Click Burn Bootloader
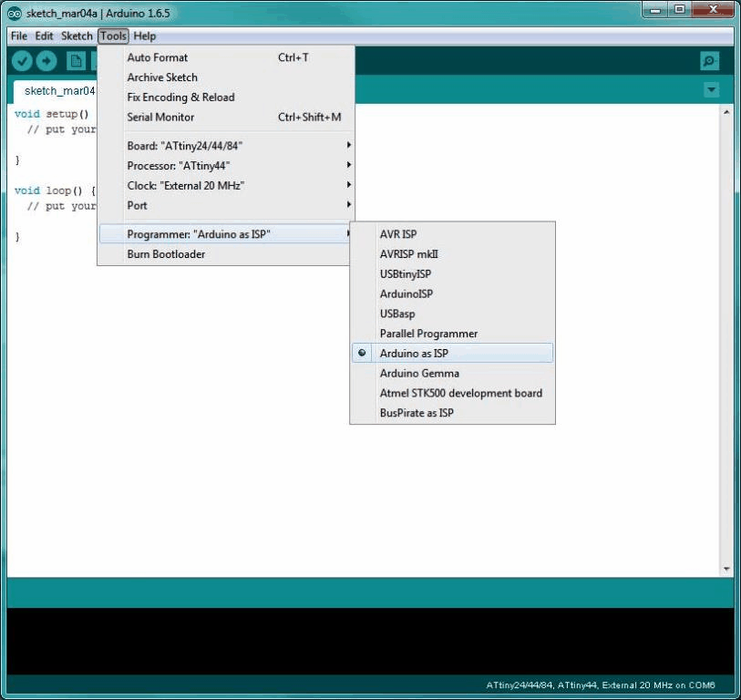 coord(225,253)
